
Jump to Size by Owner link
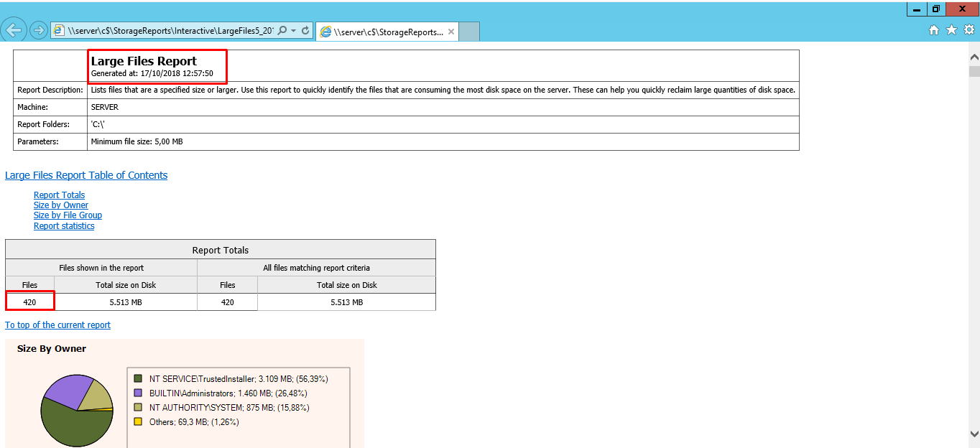click(61, 205)
